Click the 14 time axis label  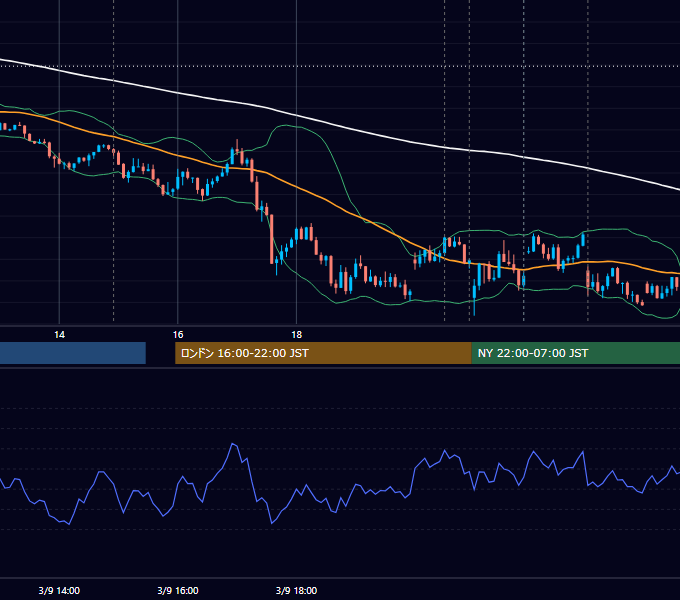[59, 335]
